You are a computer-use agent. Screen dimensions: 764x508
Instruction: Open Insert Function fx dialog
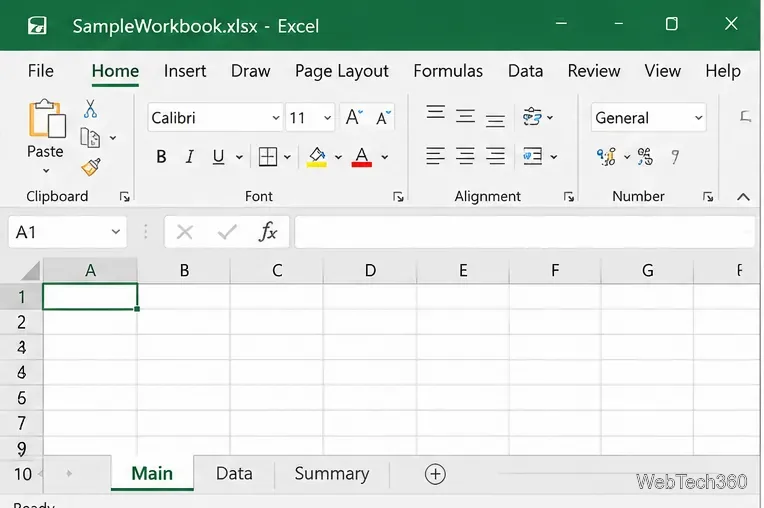(268, 232)
